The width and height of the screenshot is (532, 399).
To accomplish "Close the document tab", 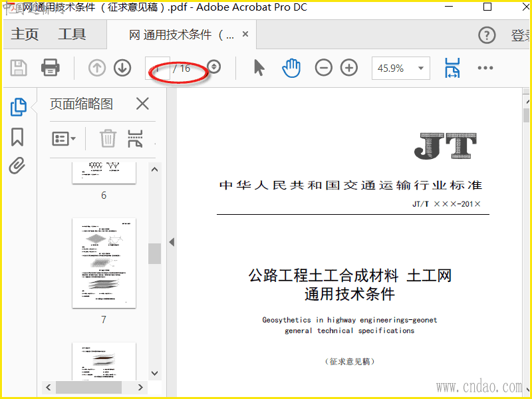I will tap(245, 34).
